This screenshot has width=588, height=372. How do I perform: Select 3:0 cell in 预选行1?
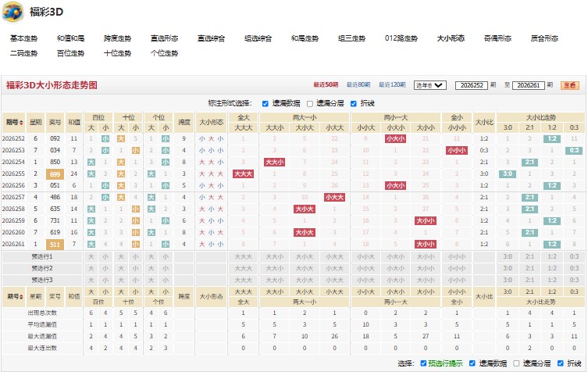click(508, 257)
